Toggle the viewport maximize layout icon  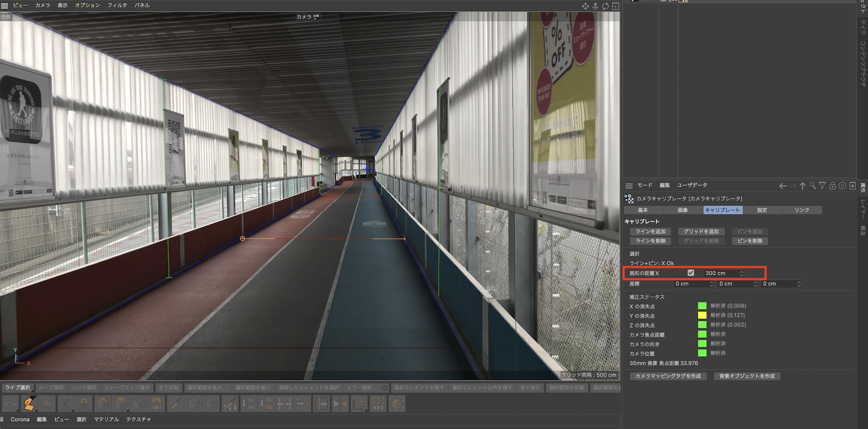coord(615,6)
